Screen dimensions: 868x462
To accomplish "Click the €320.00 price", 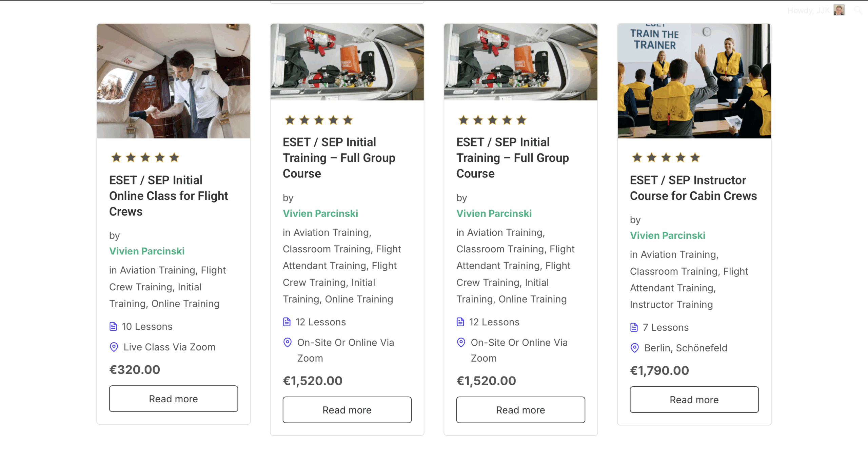I will 135,369.
